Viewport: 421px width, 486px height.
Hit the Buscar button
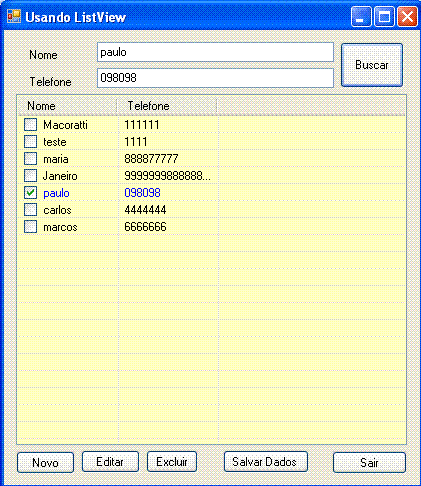[372, 65]
